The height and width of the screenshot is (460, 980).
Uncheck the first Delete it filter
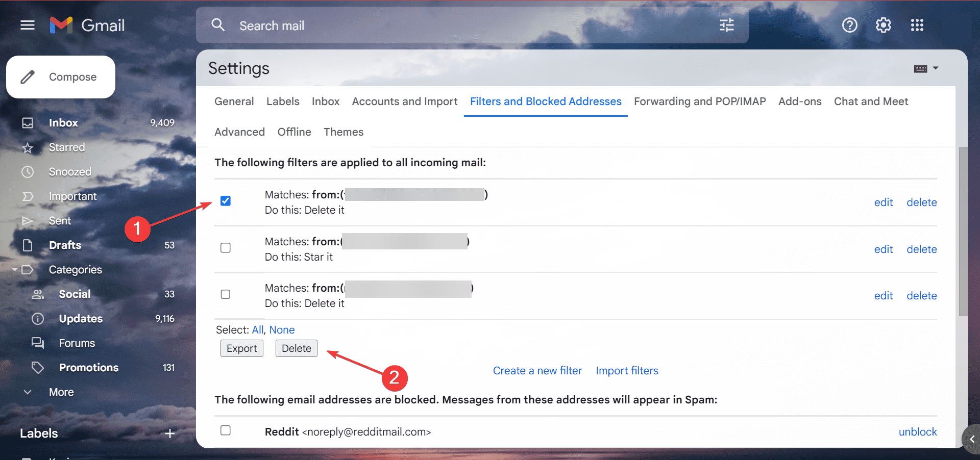[225, 201]
